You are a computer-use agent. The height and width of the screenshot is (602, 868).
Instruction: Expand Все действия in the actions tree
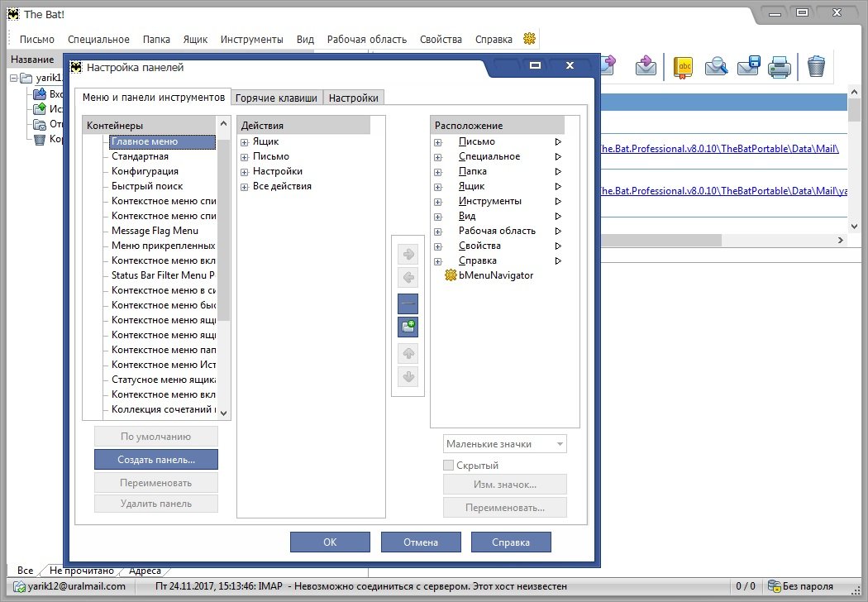245,187
